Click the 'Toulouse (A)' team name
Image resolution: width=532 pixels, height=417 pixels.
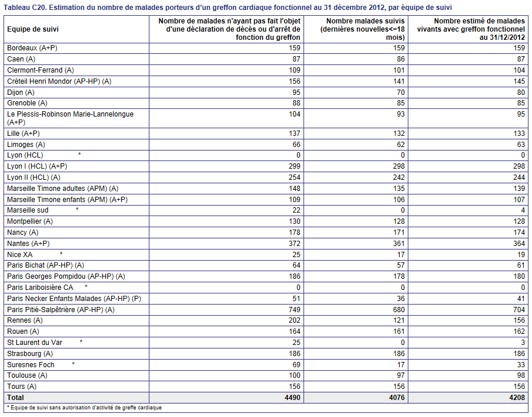point(27,375)
